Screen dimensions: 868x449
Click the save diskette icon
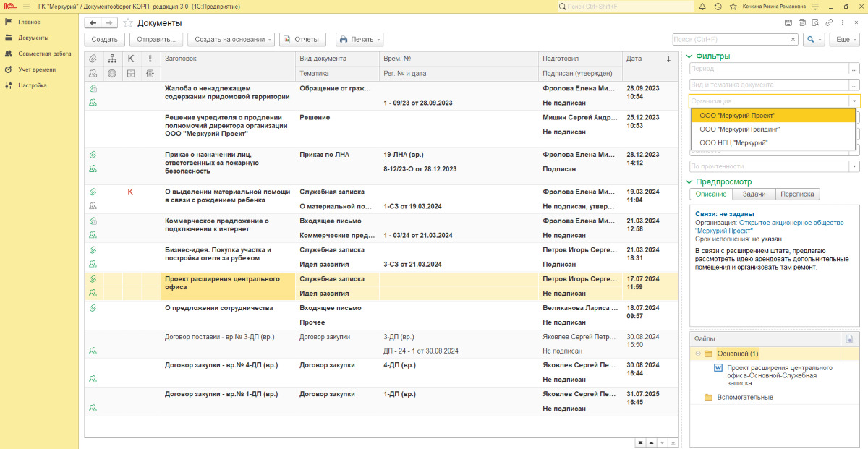point(788,23)
